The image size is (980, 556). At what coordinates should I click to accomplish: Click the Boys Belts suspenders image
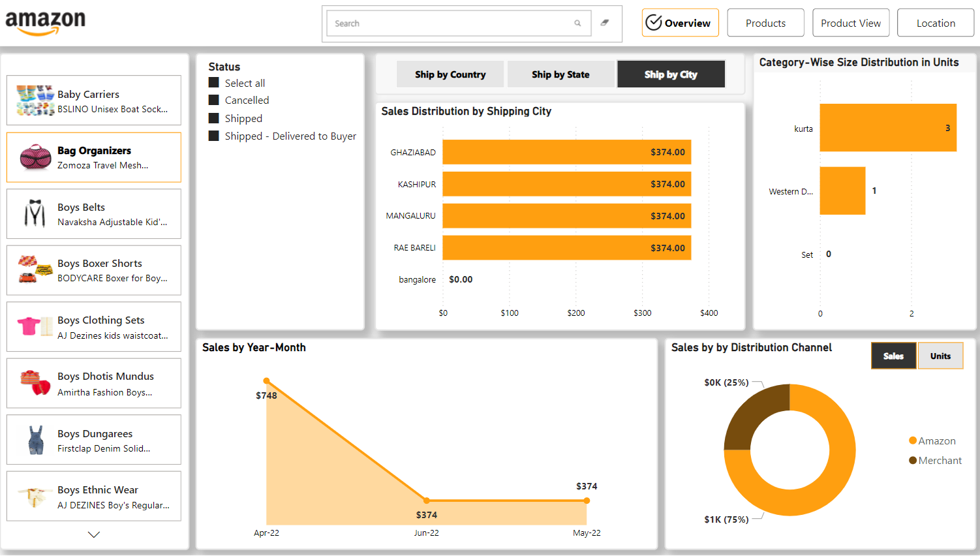tap(35, 213)
